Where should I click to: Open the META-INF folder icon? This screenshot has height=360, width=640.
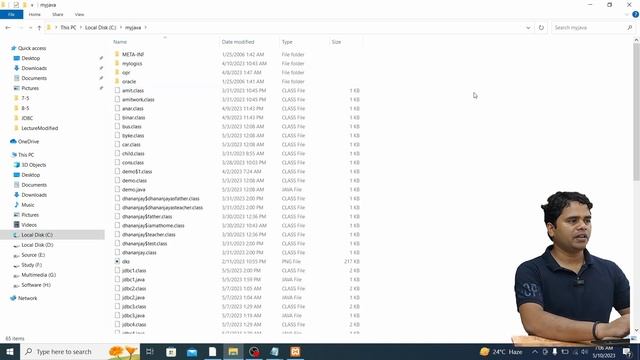[x=117, y=54]
